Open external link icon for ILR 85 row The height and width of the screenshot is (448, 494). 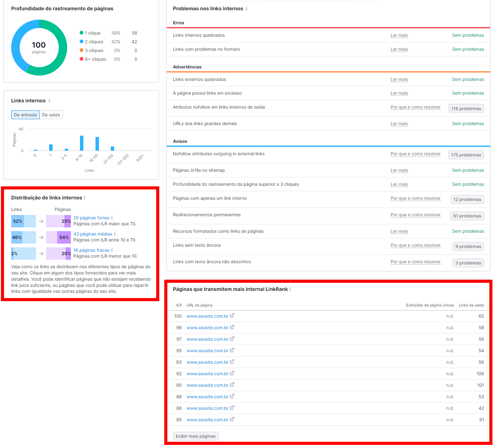(x=232, y=419)
